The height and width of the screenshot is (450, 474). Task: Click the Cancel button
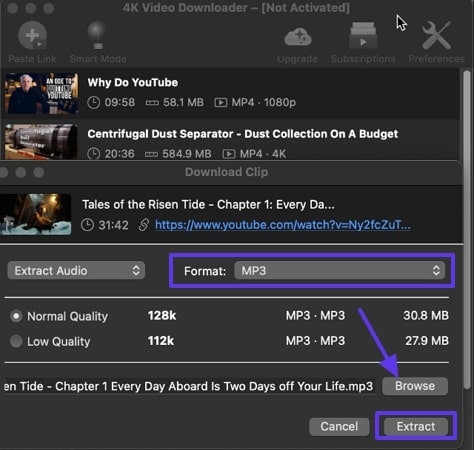tap(339, 427)
